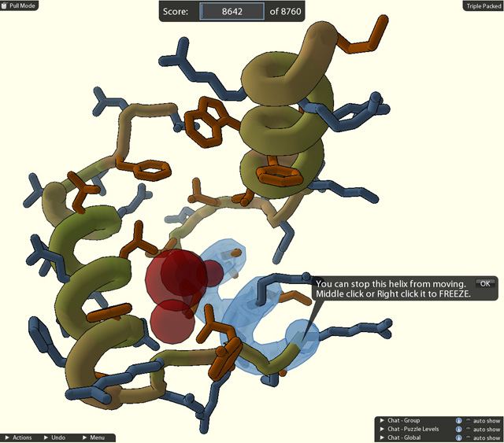Viewport: 504px width, 443px height.
Task: Click the Undo button
Action: [x=55, y=437]
